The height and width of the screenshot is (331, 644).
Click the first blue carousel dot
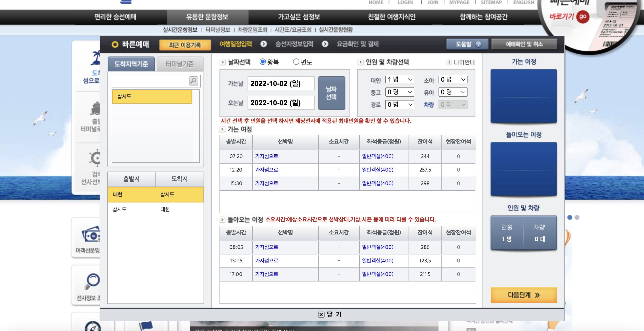[570, 217]
